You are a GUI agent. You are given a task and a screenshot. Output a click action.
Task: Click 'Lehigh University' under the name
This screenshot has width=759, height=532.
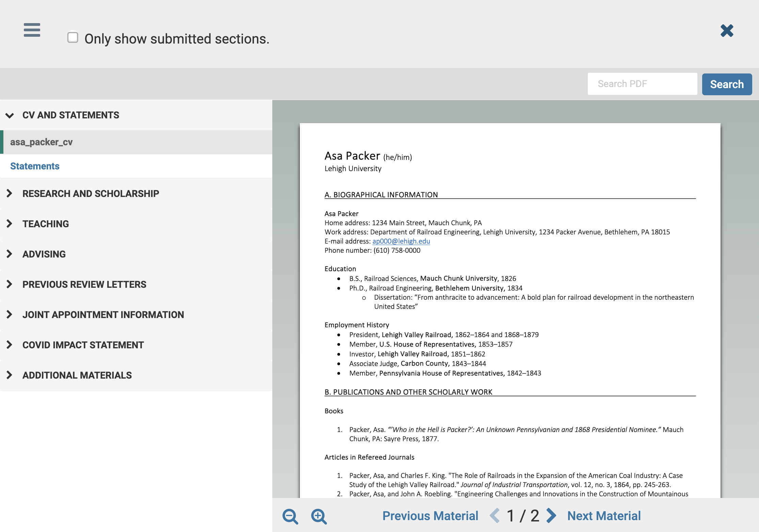click(x=353, y=169)
